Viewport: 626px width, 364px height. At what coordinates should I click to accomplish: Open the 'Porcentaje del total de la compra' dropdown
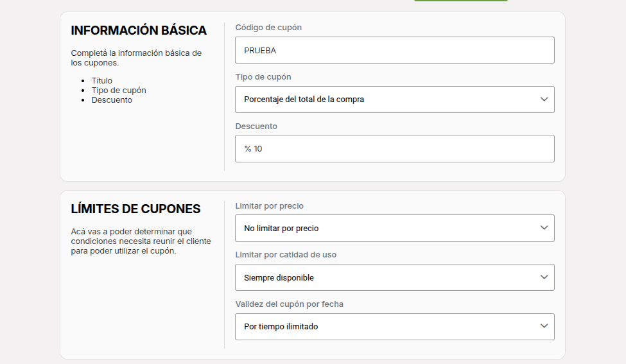(x=394, y=100)
